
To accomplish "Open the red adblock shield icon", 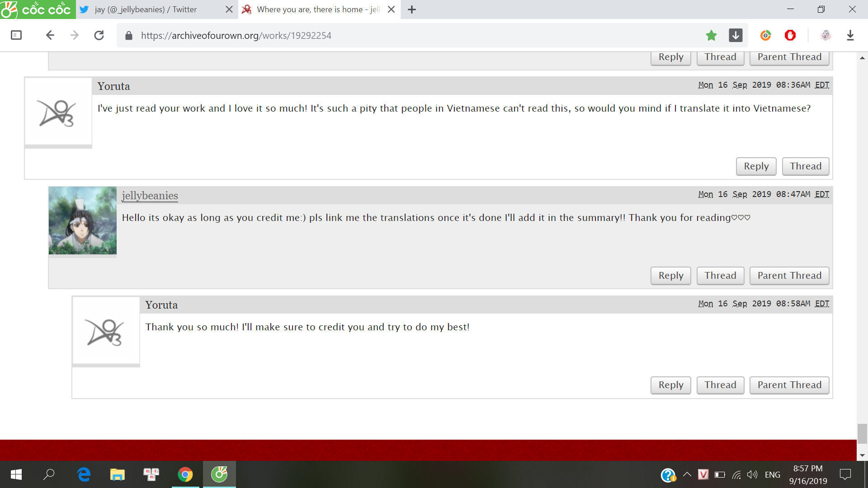I will tap(790, 35).
